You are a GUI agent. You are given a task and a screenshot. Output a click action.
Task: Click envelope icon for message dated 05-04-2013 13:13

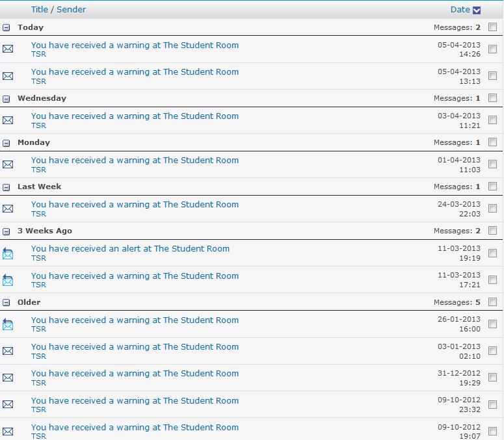(8, 76)
